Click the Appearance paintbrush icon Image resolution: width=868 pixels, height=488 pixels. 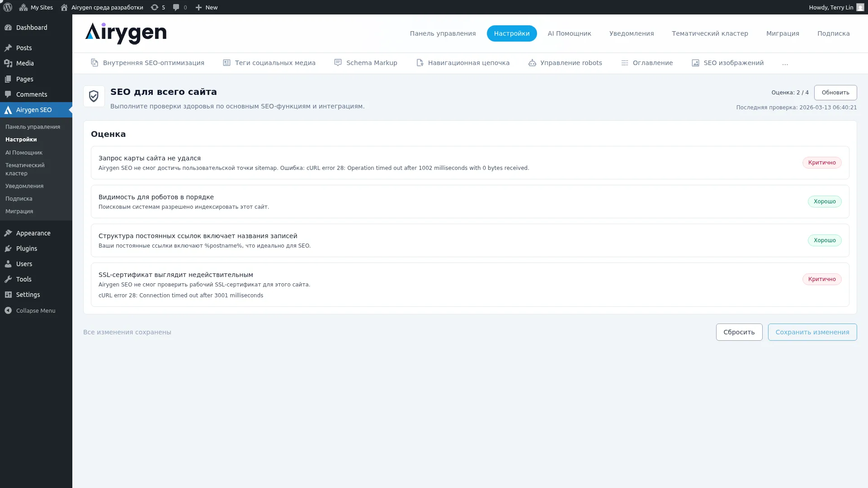coord(8,233)
